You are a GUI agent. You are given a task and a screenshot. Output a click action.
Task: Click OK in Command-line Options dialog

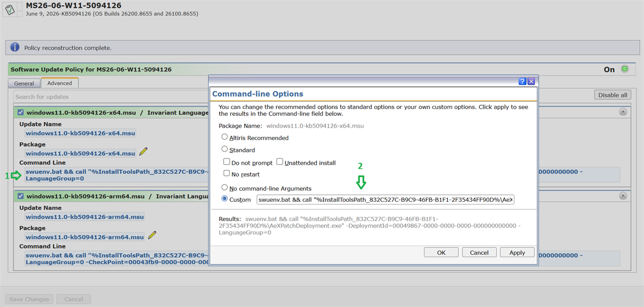point(441,252)
